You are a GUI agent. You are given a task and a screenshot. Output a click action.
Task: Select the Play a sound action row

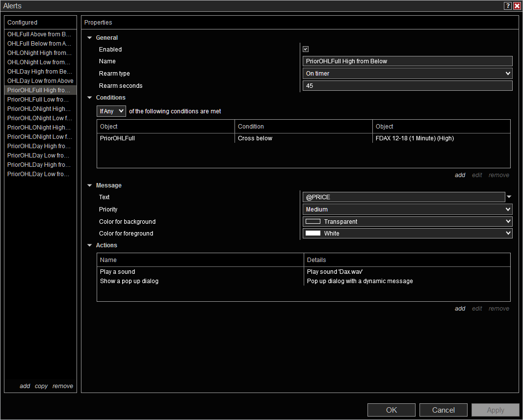pos(118,272)
